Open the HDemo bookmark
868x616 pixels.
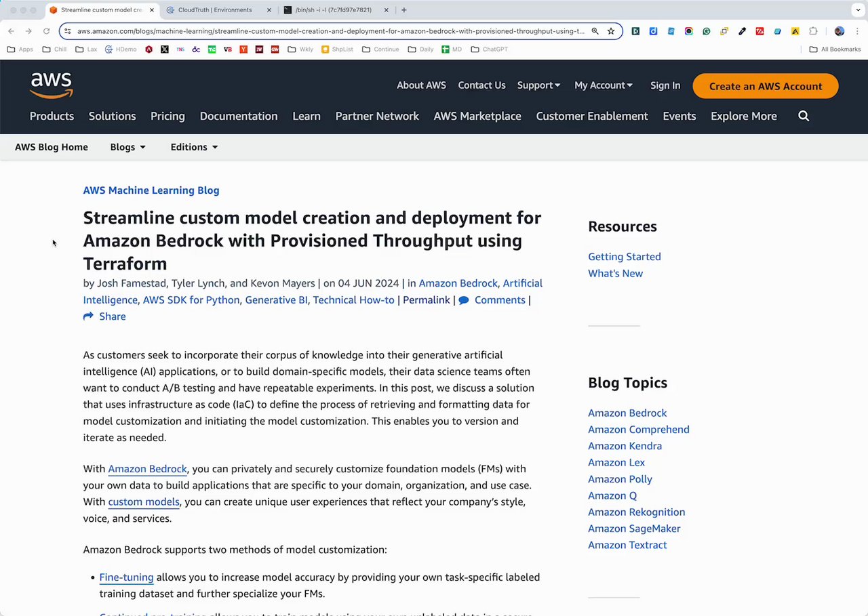tap(121, 49)
